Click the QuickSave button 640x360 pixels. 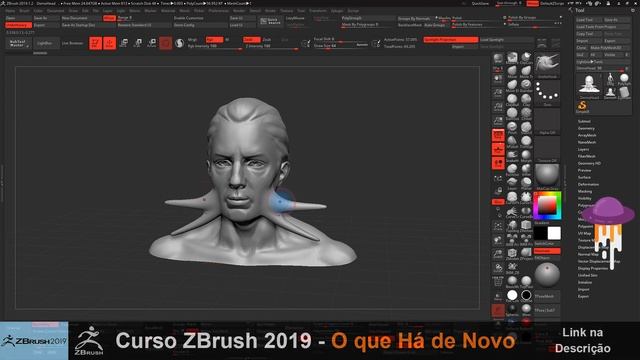pyautogui.click(x=480, y=3)
